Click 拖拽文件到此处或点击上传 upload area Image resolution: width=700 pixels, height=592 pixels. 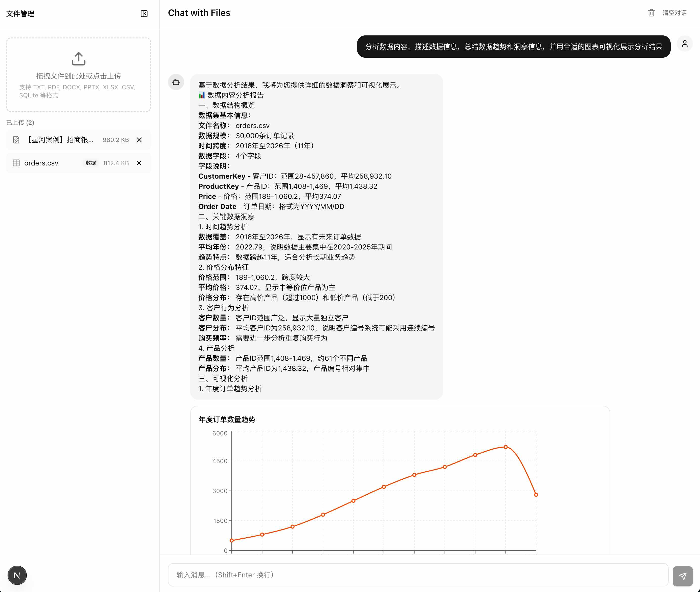(78, 76)
